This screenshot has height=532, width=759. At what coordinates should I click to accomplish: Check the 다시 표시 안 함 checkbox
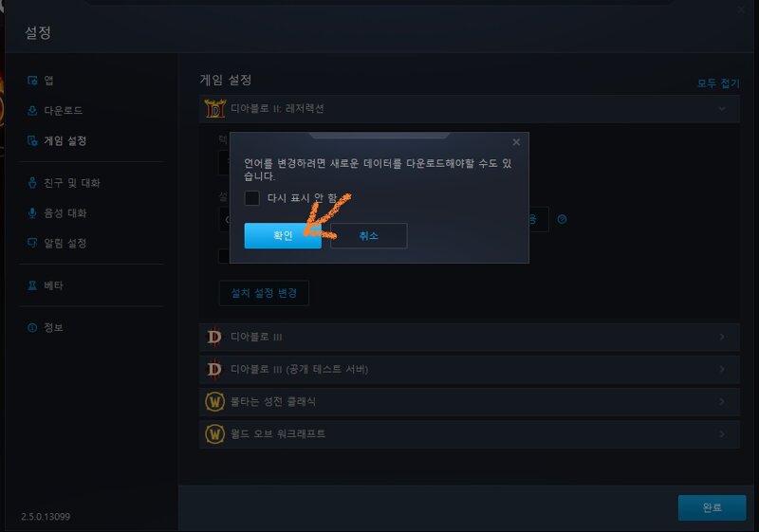coord(251,198)
